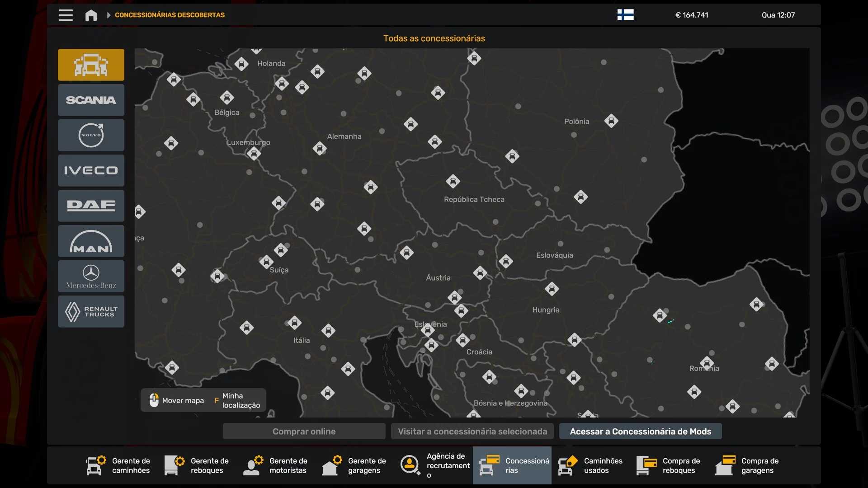Filter dealers by Volvo brand
This screenshot has height=488, width=868.
coord(91,135)
